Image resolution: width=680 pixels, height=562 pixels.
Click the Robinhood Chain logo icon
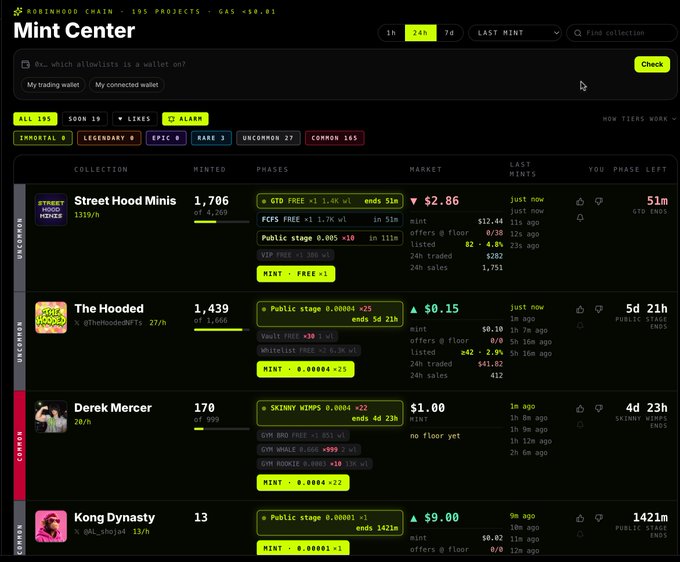click(18, 12)
